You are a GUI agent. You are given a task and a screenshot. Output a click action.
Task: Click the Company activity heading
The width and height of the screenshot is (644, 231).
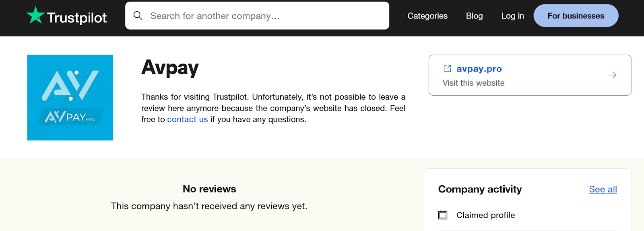[480, 189]
